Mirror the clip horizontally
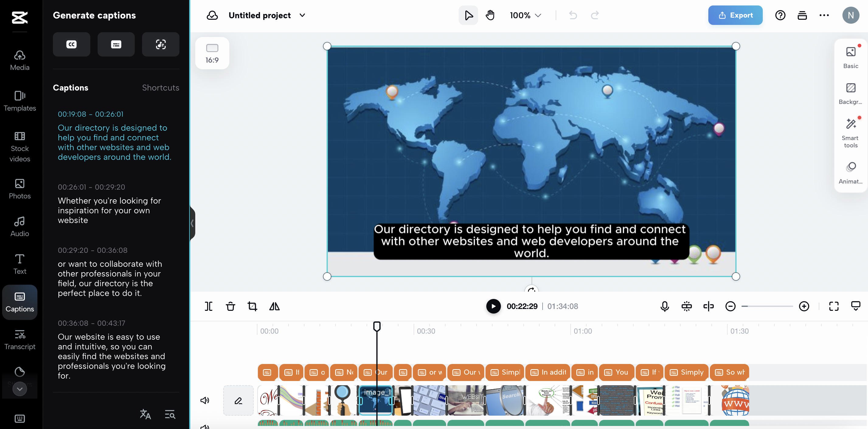Screen dimensions: 868x429 (274, 306)
